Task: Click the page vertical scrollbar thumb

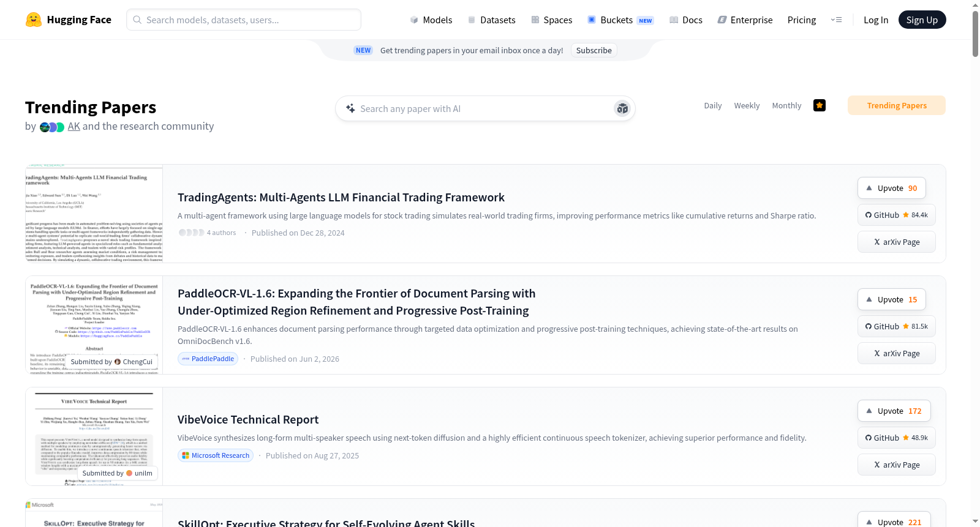Action: [x=975, y=34]
